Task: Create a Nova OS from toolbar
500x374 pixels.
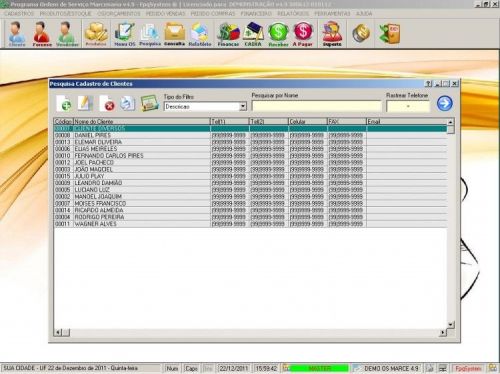Action: pos(125,34)
